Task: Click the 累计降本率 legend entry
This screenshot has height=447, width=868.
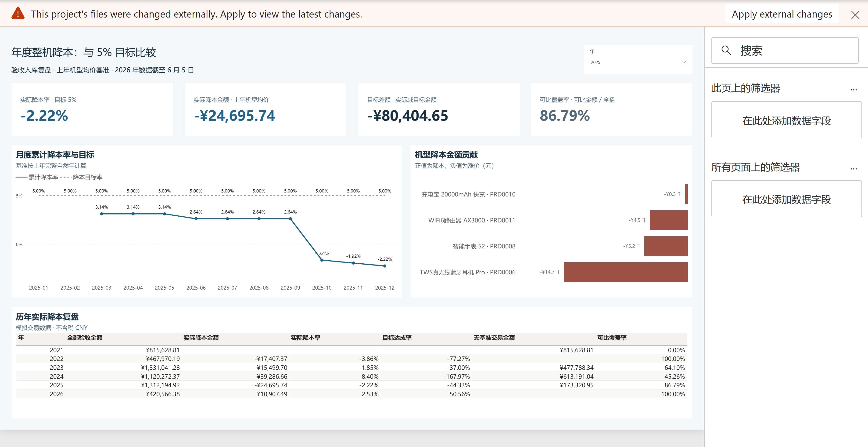Action: [x=37, y=177]
